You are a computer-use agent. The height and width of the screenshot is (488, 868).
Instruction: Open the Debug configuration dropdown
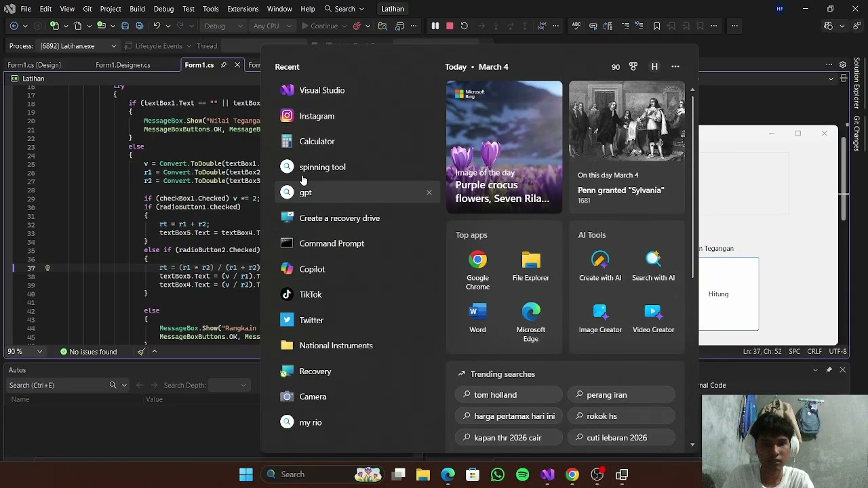click(222, 26)
